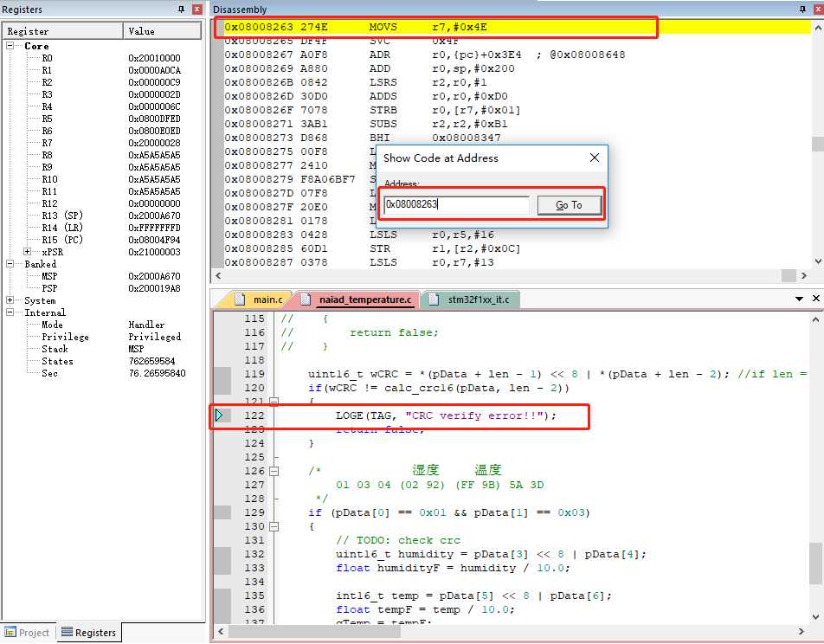Expand the System register group
Screen dimensions: 824x644
point(10,300)
